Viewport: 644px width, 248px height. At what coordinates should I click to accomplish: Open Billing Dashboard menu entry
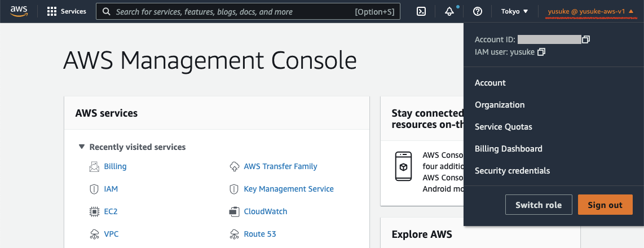click(x=508, y=149)
